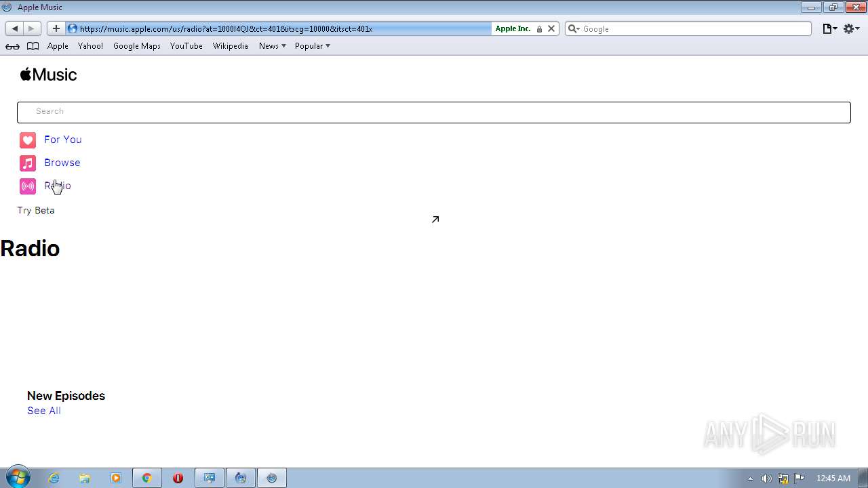
Task: Open the Wikipedia bookmark
Action: [x=231, y=46]
